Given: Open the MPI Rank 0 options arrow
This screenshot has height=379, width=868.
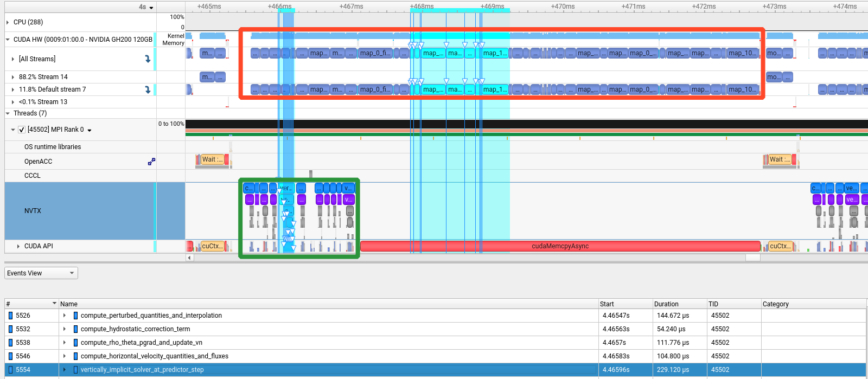Looking at the screenshot, I should [90, 130].
